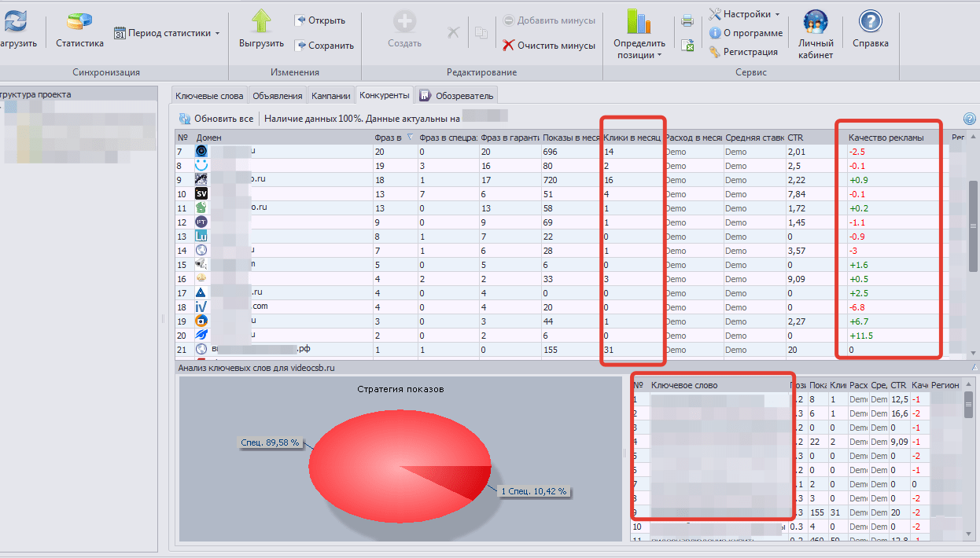
Task: Click the Открыть changes button
Action: [x=320, y=20]
